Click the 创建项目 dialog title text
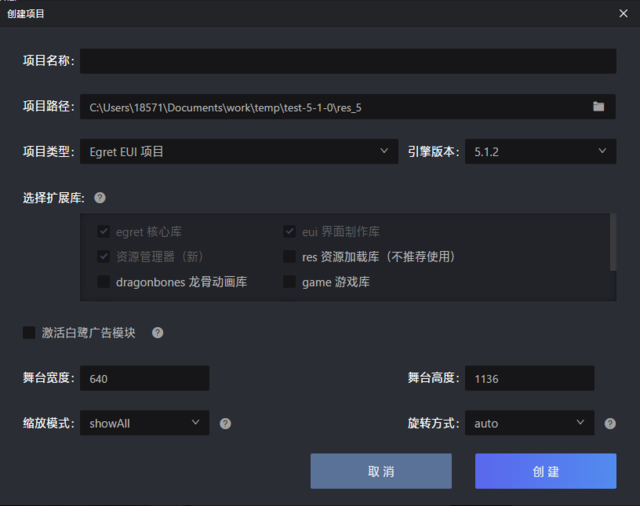Viewport: 640px width, 506px height. click(25, 14)
